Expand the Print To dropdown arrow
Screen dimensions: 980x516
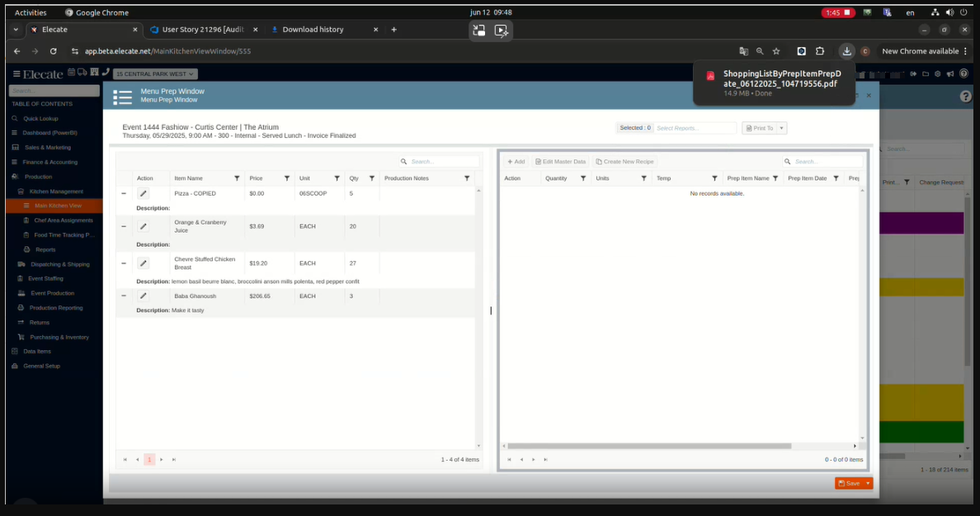(x=781, y=128)
